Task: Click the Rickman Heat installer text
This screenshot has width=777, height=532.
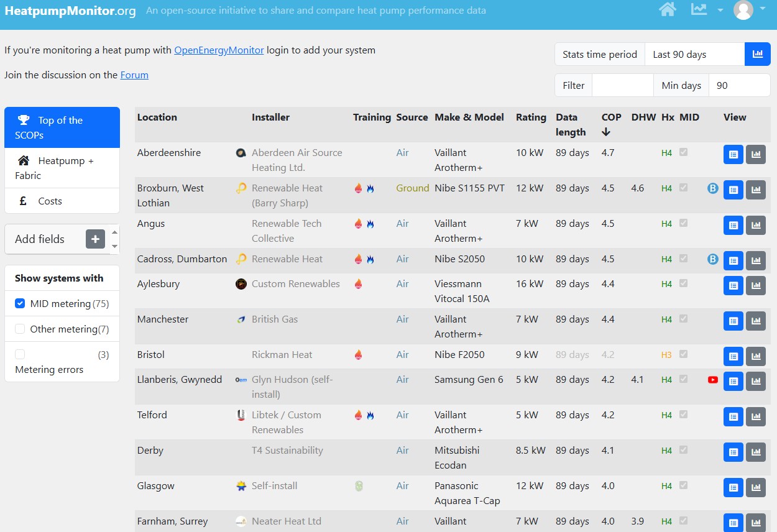Action: point(282,354)
